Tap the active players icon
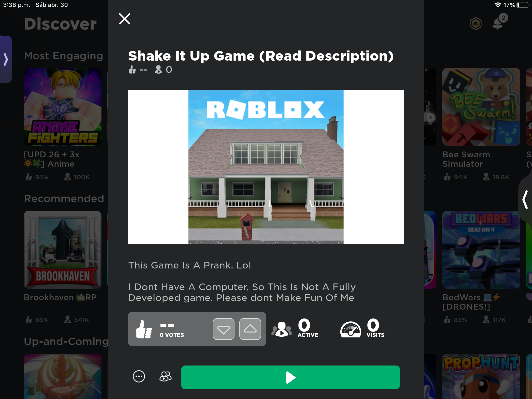The width and height of the screenshot is (532, 399). [x=282, y=329]
